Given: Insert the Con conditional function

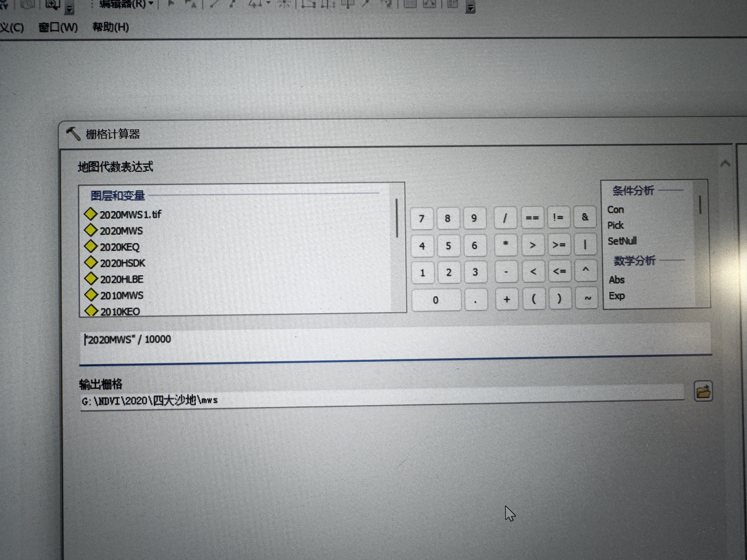Looking at the screenshot, I should coord(615,210).
